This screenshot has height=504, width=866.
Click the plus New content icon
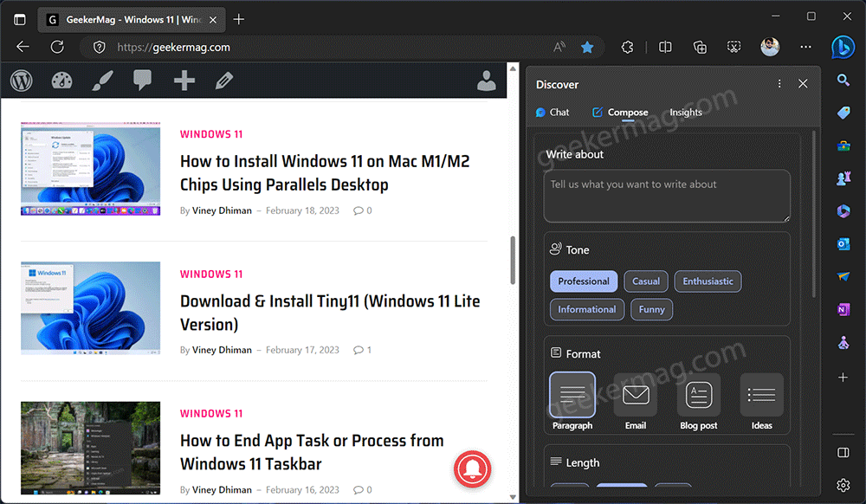(184, 81)
